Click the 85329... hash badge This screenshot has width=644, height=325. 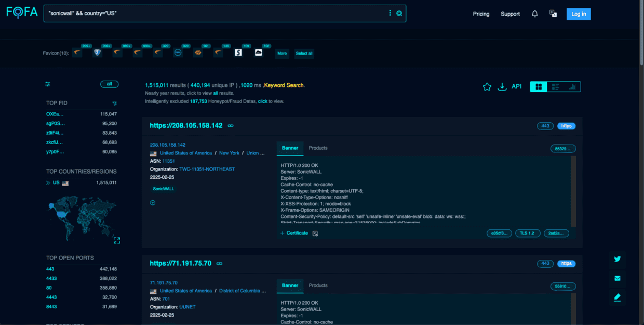(x=563, y=149)
